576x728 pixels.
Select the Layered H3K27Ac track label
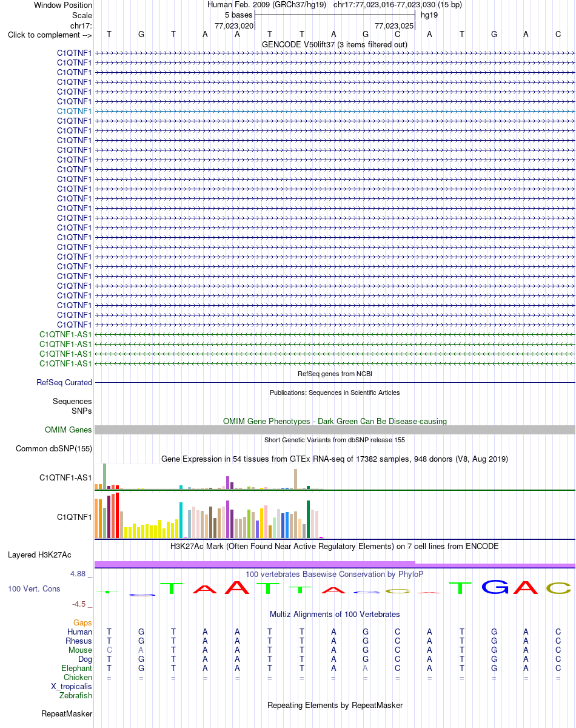pyautogui.click(x=39, y=554)
